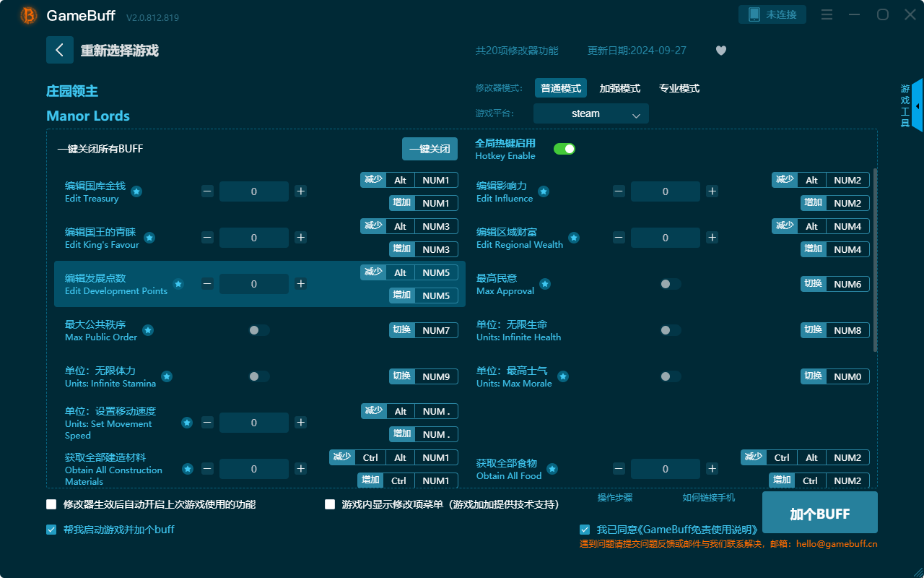Check auto-enable last used functions checkbox
This screenshot has width=924, height=578.
pos(51,504)
